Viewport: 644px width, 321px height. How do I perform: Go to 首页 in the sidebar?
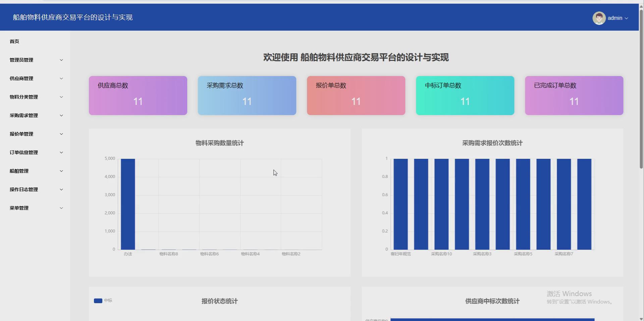pyautogui.click(x=14, y=41)
